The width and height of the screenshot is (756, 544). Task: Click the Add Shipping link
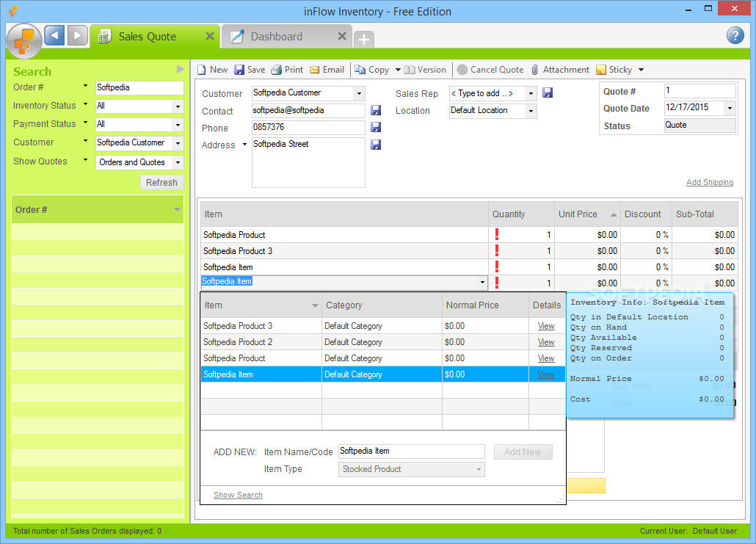pyautogui.click(x=710, y=182)
